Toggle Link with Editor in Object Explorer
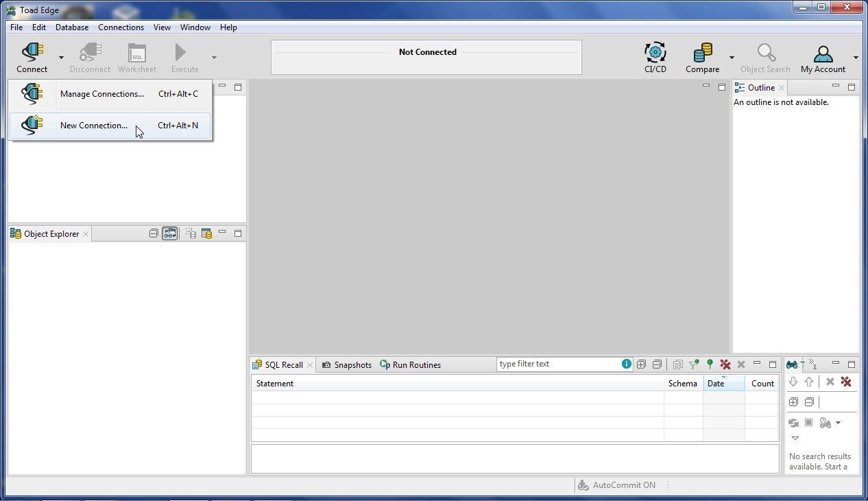Viewport: 868px width, 501px height. point(169,234)
